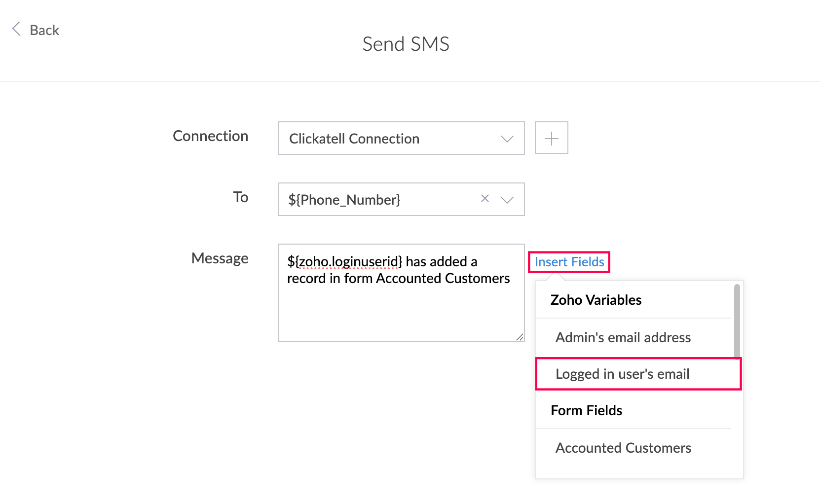Click the Connection field label
Viewport: 820px width, 504px height.
tap(211, 136)
